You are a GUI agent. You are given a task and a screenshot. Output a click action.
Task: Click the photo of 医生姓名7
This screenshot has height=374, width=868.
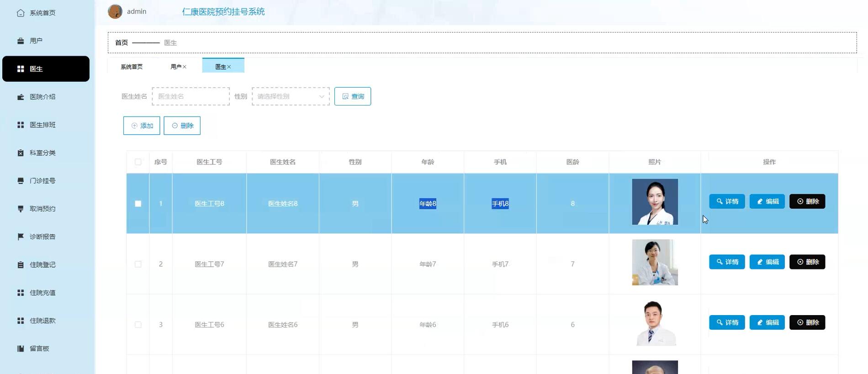click(x=655, y=263)
